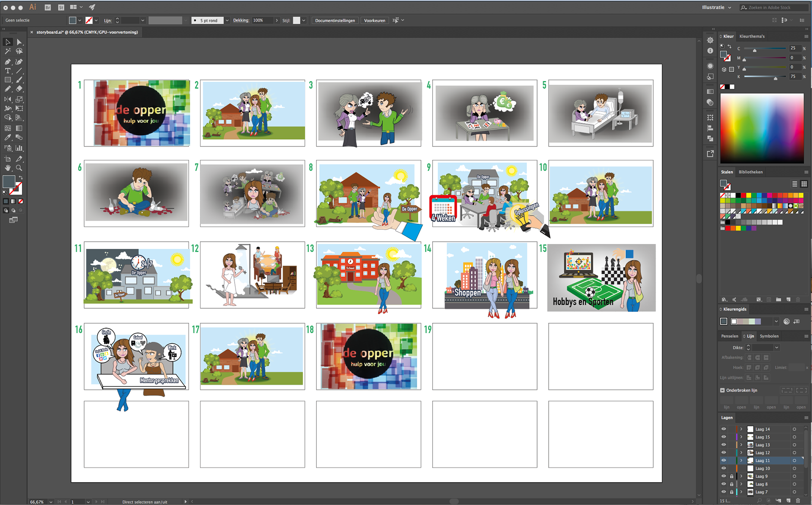Click the cyan C slider

(765, 49)
